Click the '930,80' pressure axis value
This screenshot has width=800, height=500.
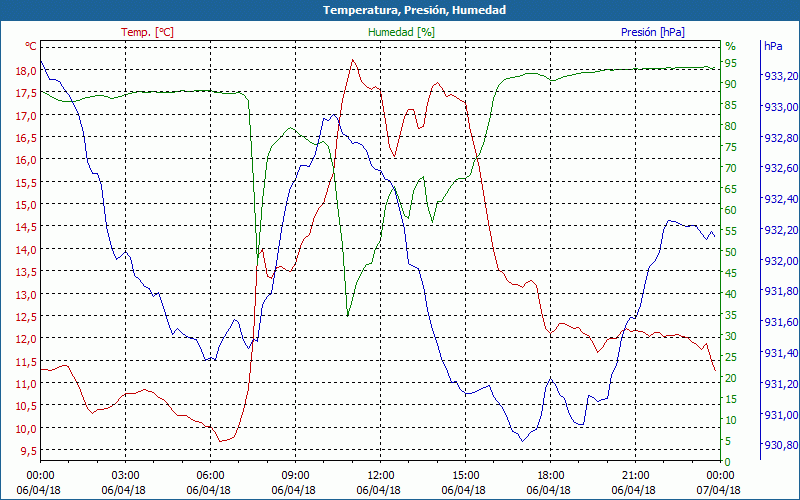781,445
